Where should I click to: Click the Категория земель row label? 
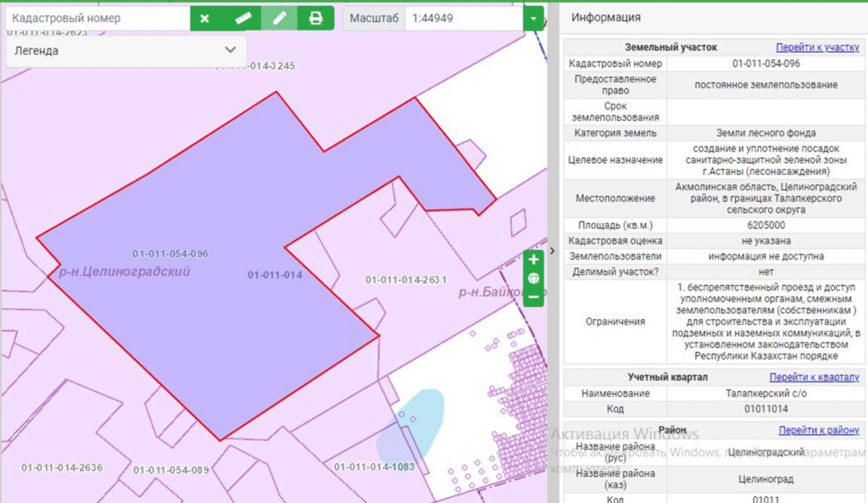click(x=615, y=133)
